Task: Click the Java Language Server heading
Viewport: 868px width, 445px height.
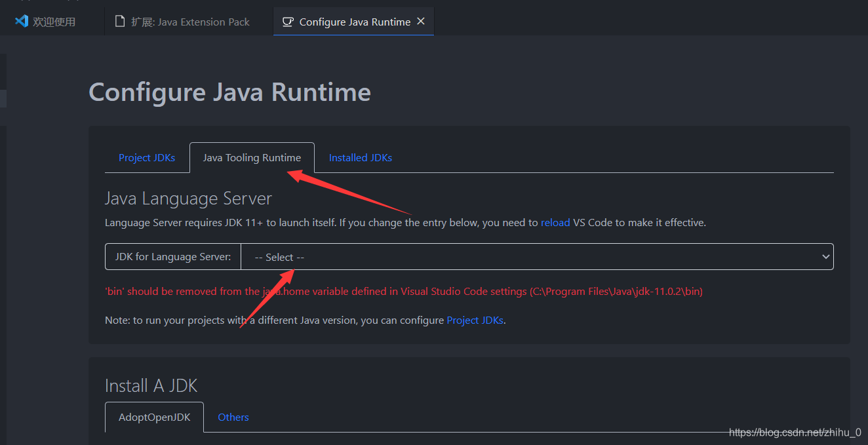Action: coord(188,198)
